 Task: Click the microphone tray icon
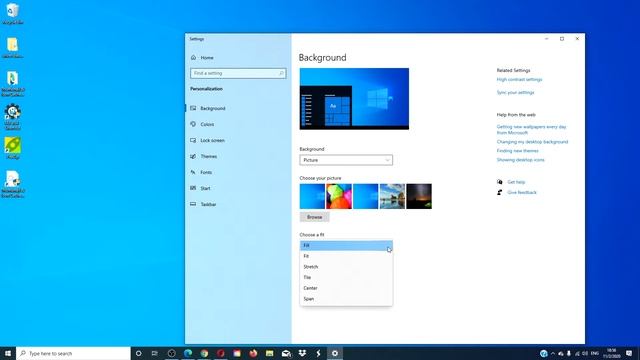(569, 353)
